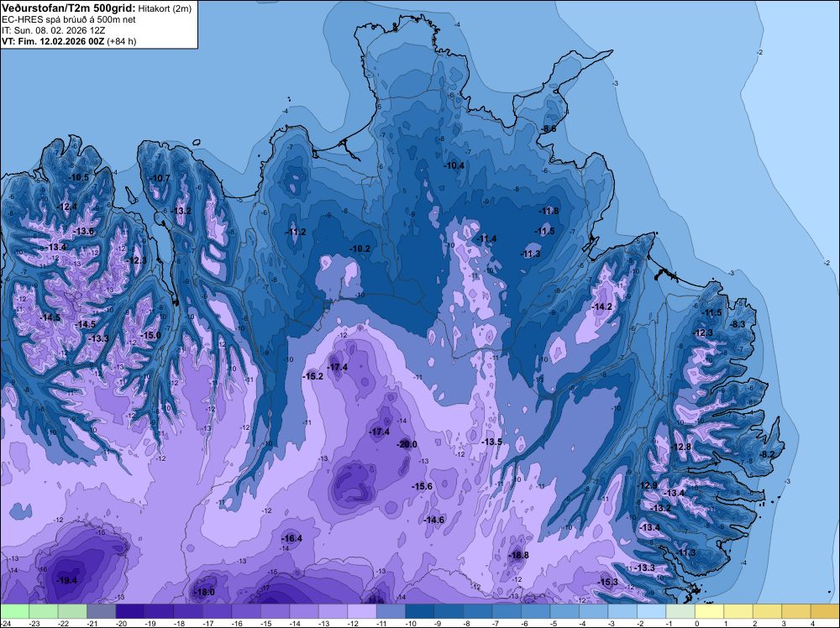
Task: Click the legend swatch between -10 and -9
Action: (x=419, y=611)
